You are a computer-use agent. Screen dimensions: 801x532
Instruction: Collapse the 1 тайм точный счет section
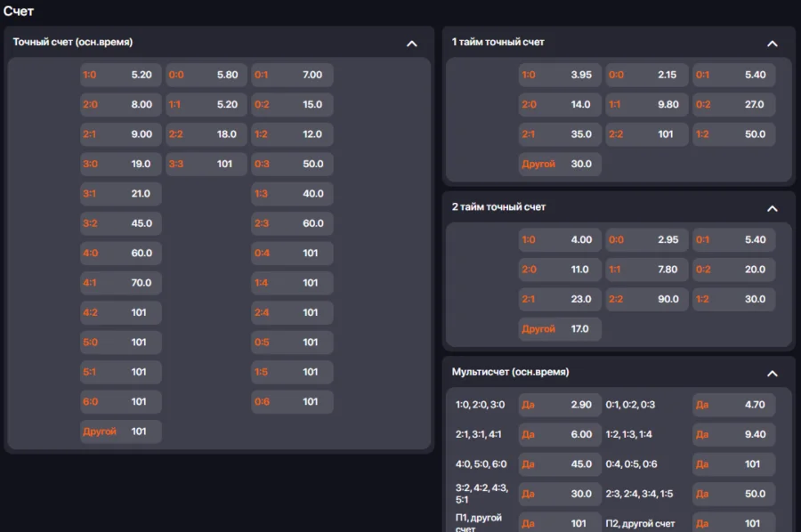tap(772, 43)
